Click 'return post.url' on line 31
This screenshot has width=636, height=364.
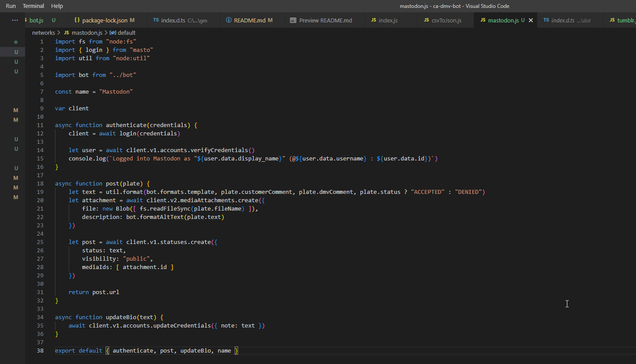94,292
